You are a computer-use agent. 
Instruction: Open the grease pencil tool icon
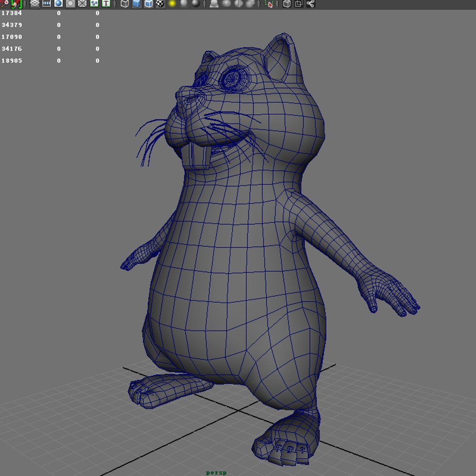tap(16, 4)
